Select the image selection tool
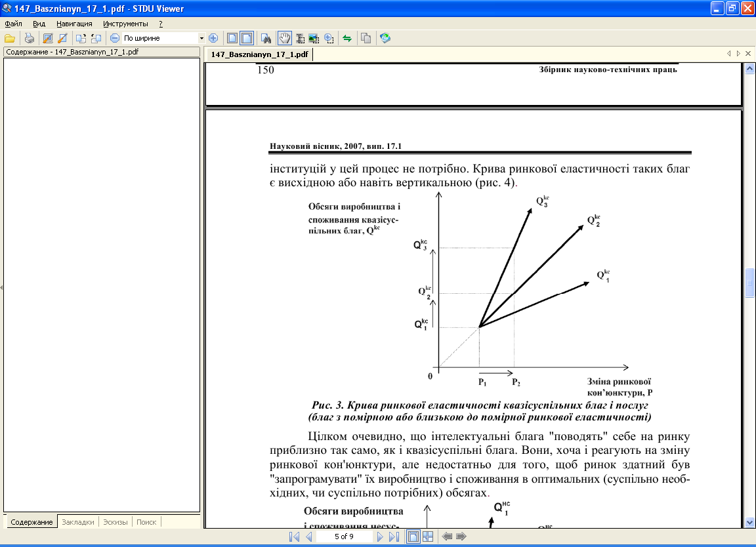 [x=314, y=39]
